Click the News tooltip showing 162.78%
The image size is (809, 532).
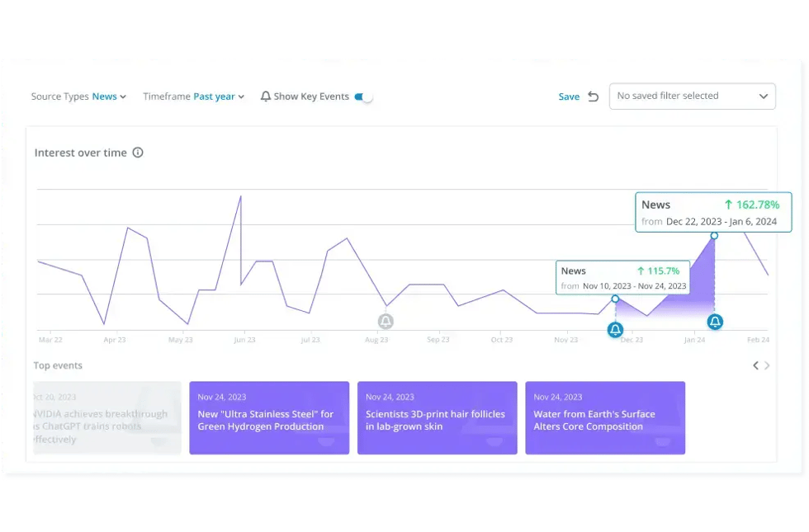(713, 212)
